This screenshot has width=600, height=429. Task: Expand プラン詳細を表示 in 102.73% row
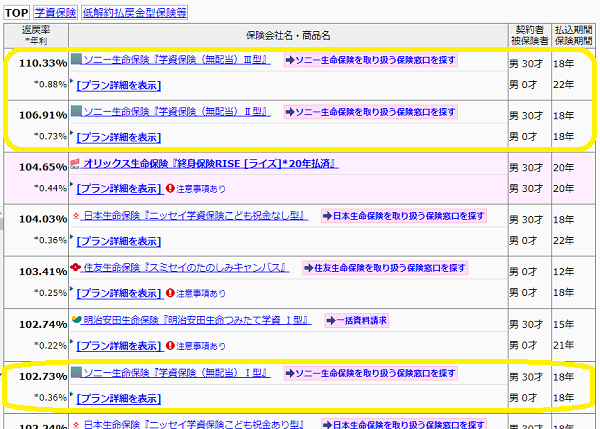tap(119, 398)
